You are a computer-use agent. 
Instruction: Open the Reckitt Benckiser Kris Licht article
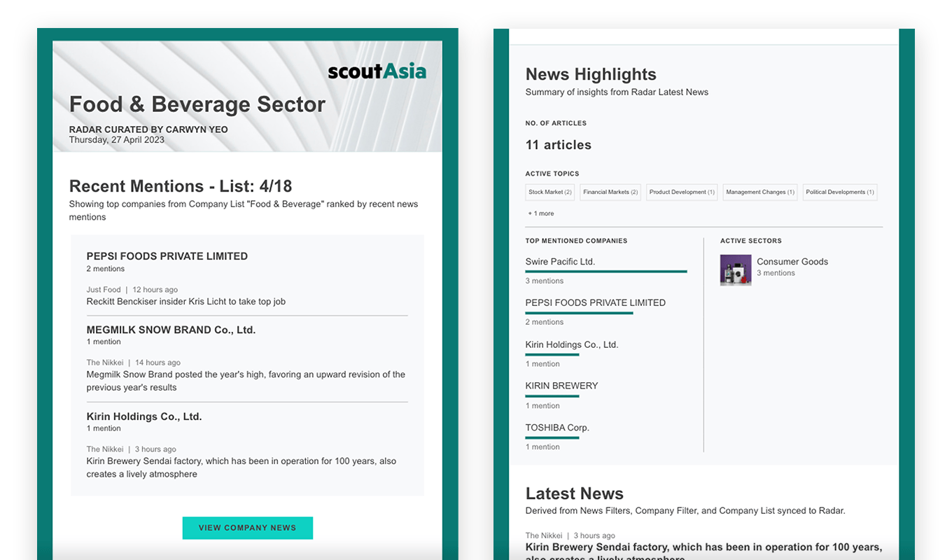pos(186,302)
